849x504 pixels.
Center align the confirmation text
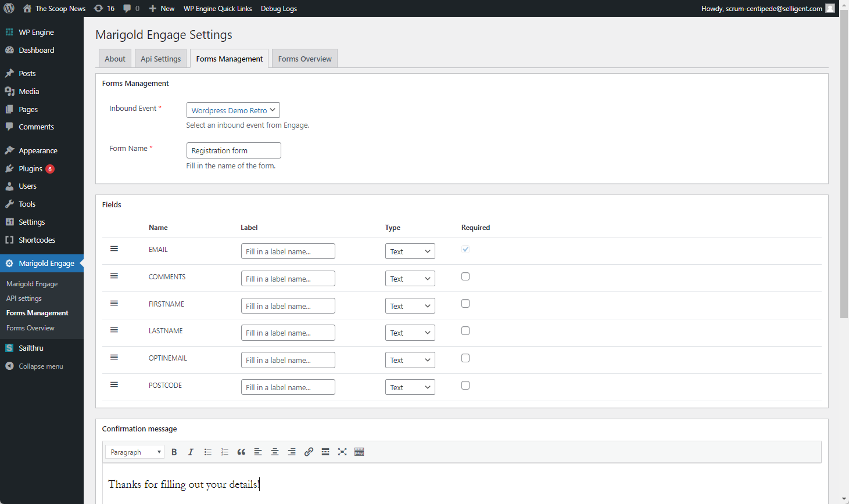pyautogui.click(x=275, y=452)
